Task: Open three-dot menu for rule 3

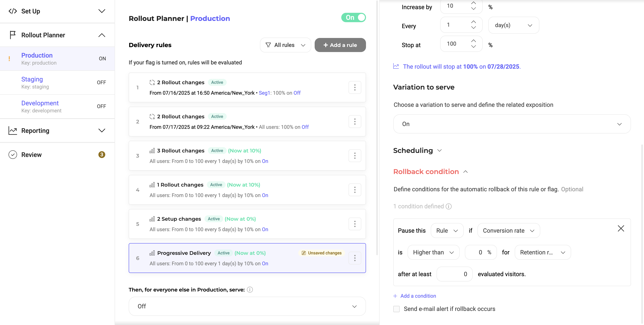Action: pos(354,156)
